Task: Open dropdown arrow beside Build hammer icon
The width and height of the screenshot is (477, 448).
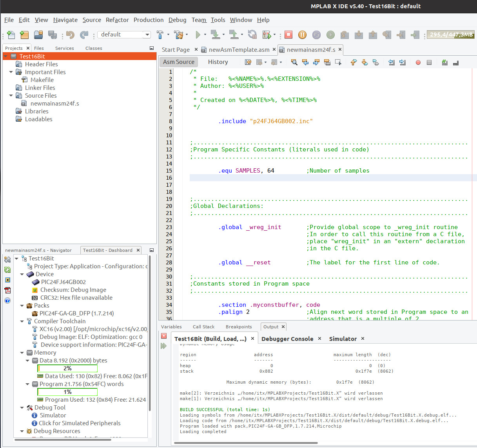Action: [x=169, y=35]
